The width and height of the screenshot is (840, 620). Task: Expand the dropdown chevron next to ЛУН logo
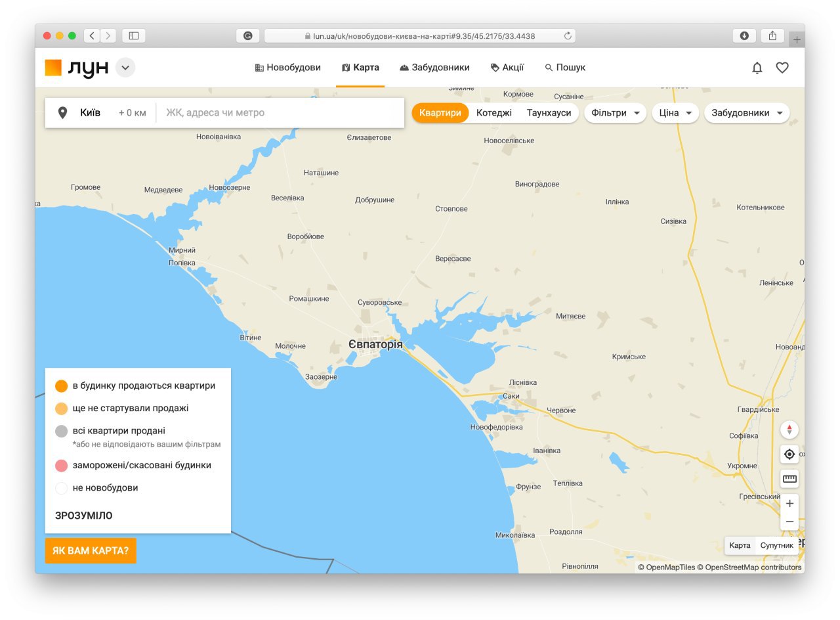125,68
